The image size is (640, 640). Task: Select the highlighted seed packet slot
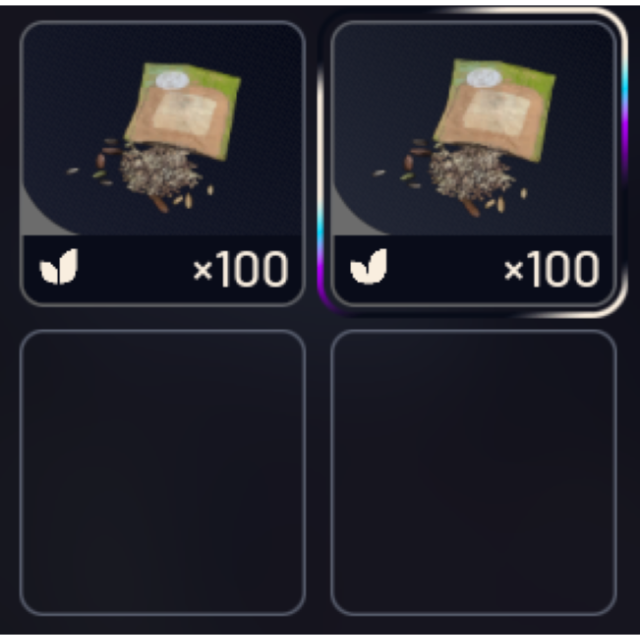tap(473, 163)
